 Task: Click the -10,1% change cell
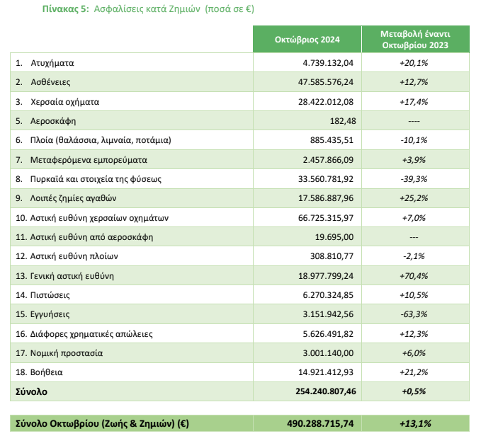point(414,140)
